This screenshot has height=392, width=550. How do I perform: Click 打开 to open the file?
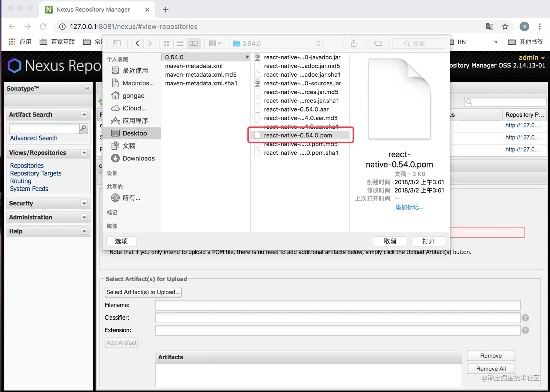click(x=429, y=241)
